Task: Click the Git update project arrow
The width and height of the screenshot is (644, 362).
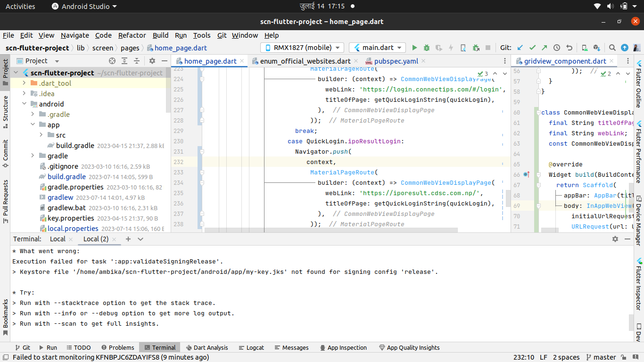Action: [x=520, y=48]
